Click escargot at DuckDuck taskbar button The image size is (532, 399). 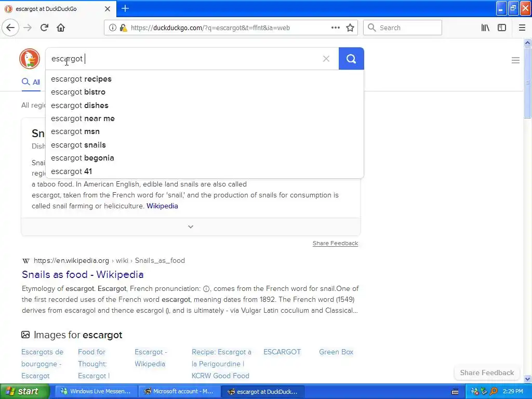[x=263, y=392]
